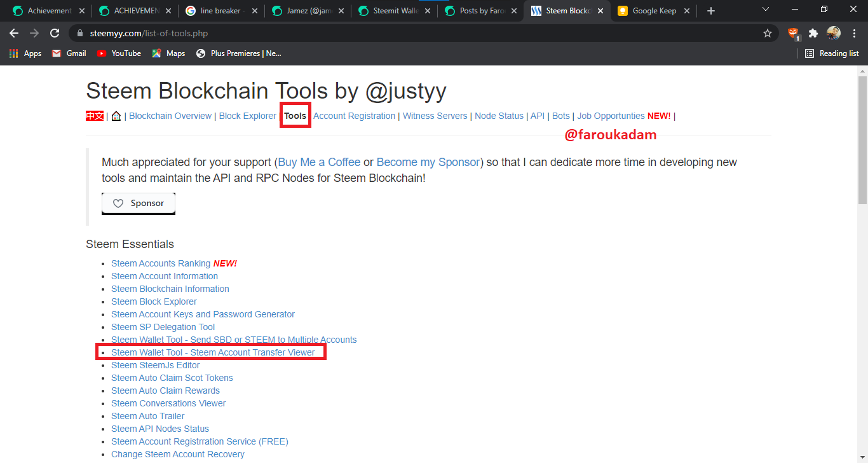Click the scrollbar down arrow
This screenshot has height=463, width=868.
[x=862, y=458]
